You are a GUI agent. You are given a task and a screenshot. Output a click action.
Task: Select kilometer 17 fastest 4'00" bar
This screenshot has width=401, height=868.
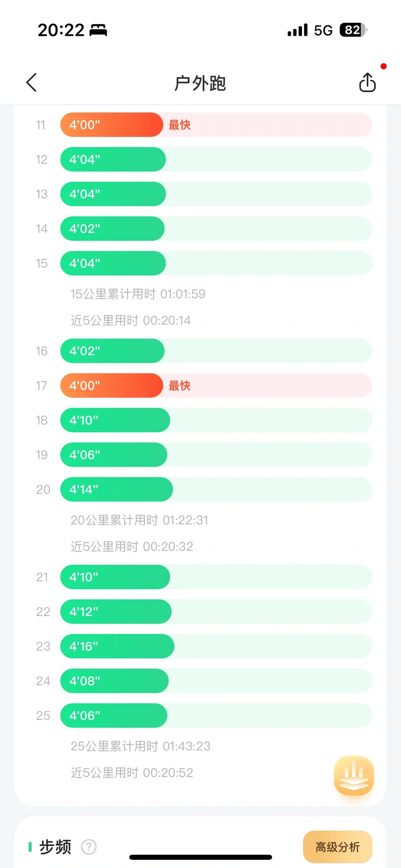click(x=112, y=386)
